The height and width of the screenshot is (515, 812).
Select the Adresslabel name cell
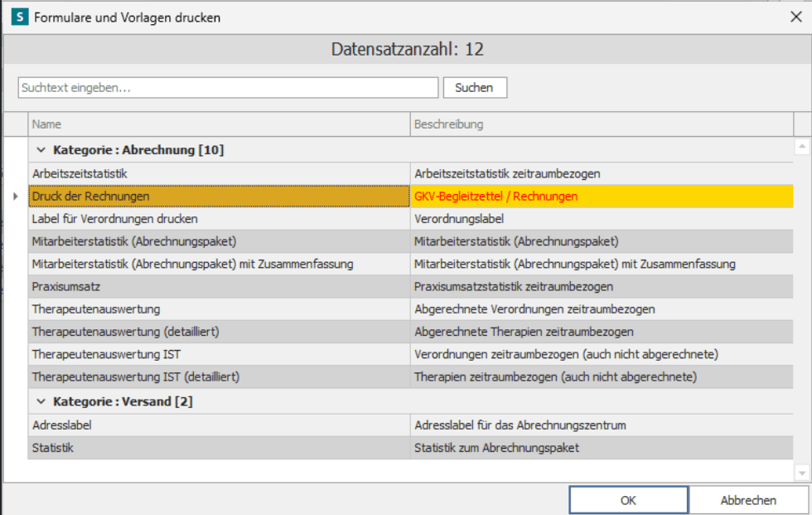tap(219, 425)
